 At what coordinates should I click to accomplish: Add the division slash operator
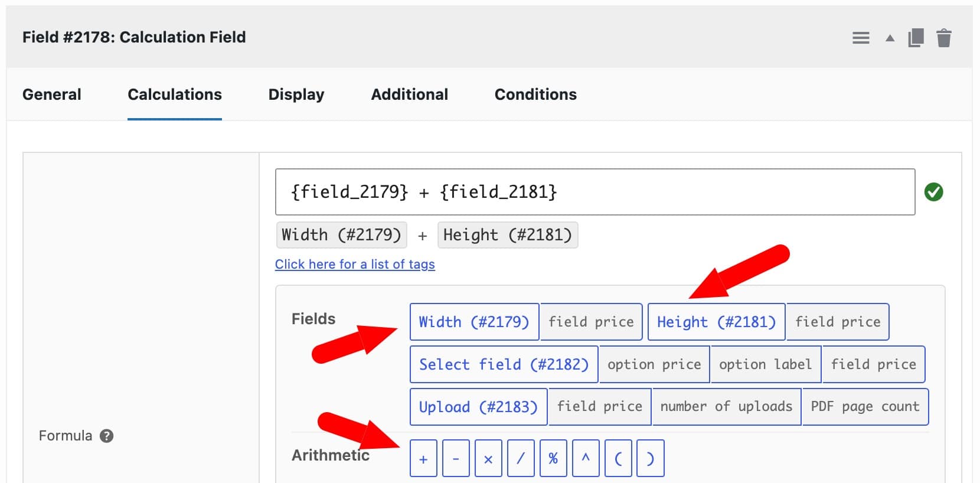521,458
